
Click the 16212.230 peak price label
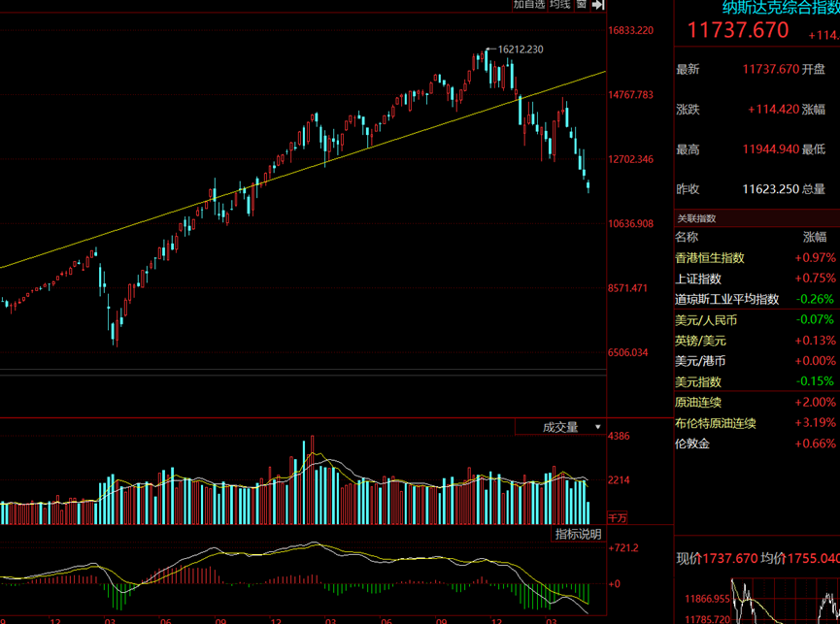[521, 49]
